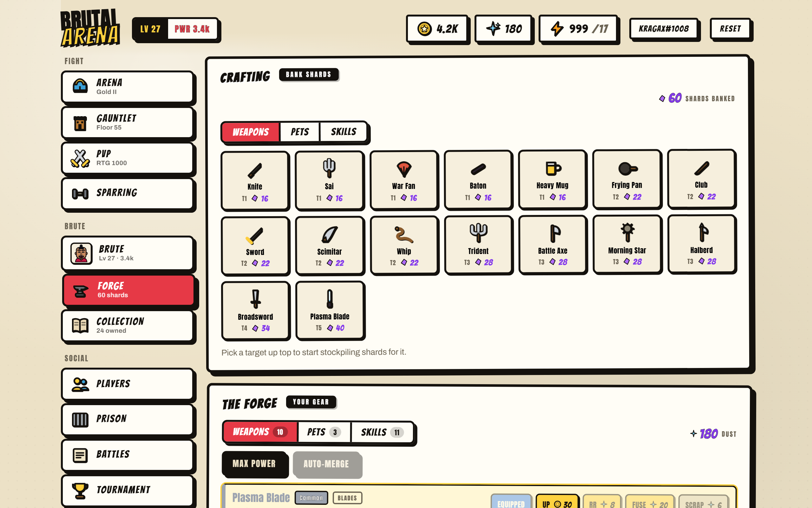812x508 pixels.
Task: Pick the War Fan crafting target
Action: (404, 180)
